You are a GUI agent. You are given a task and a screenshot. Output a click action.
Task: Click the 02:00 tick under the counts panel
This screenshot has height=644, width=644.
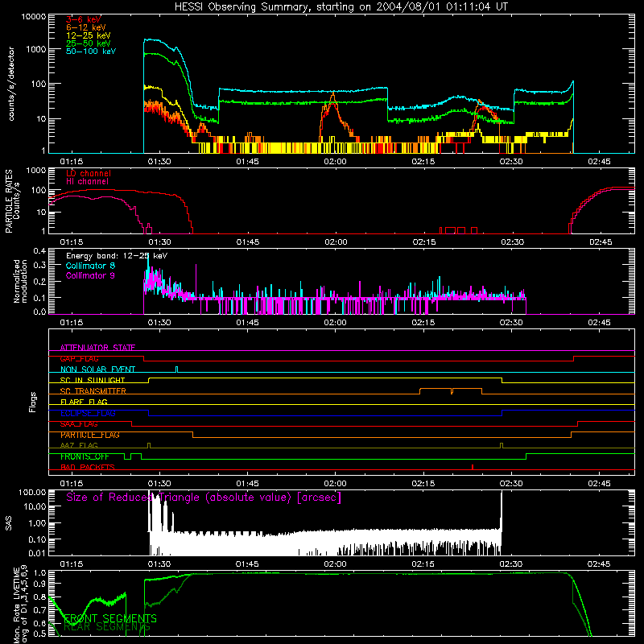(335, 162)
